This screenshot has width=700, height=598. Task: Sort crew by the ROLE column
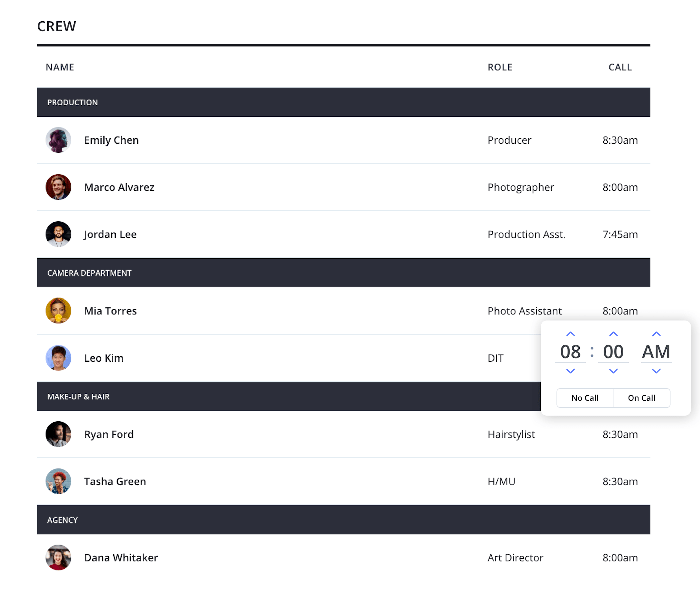(500, 67)
